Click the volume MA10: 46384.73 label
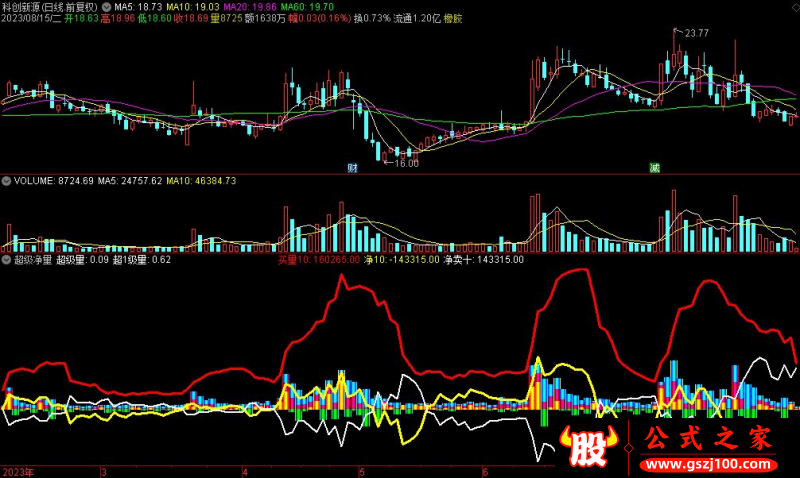 click(201, 181)
